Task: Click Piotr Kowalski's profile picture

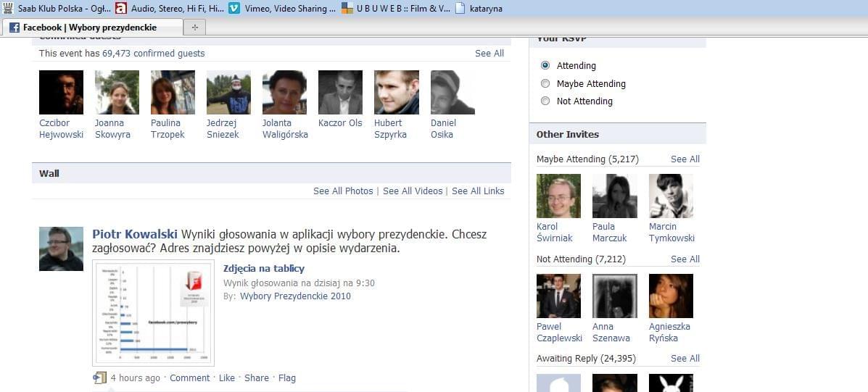Action: [61, 249]
